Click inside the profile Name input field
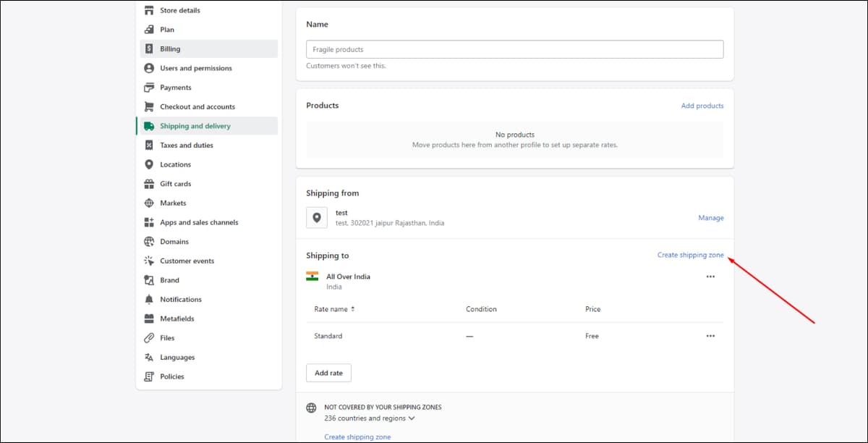Image resolution: width=868 pixels, height=443 pixels. coord(515,49)
